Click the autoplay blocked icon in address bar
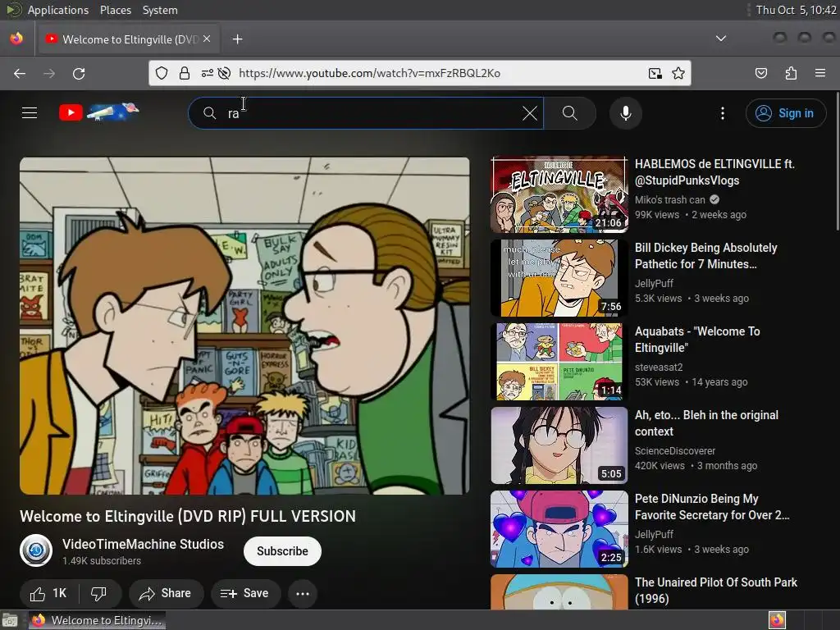 pos(225,73)
